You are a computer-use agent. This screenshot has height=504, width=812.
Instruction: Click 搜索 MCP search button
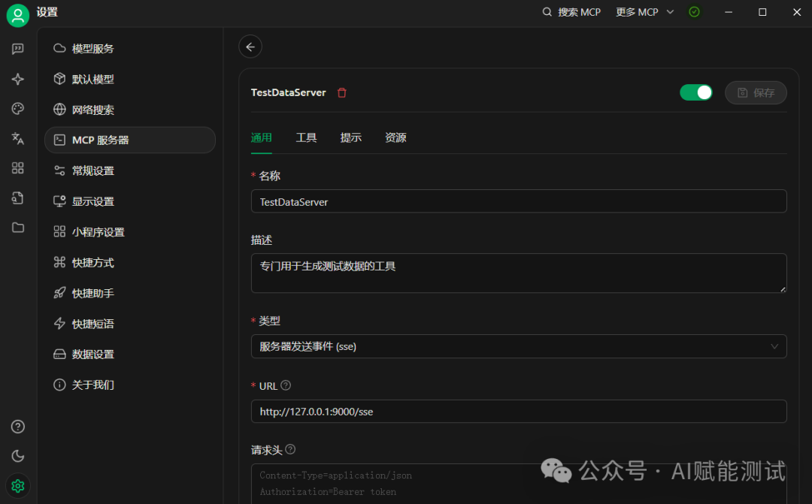(571, 12)
